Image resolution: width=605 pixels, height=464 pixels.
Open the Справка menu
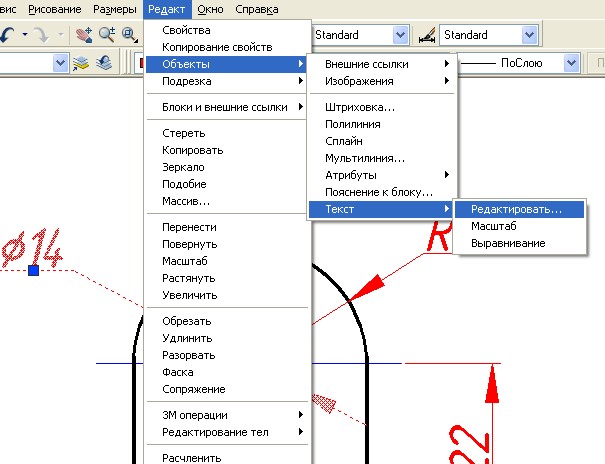click(x=257, y=9)
